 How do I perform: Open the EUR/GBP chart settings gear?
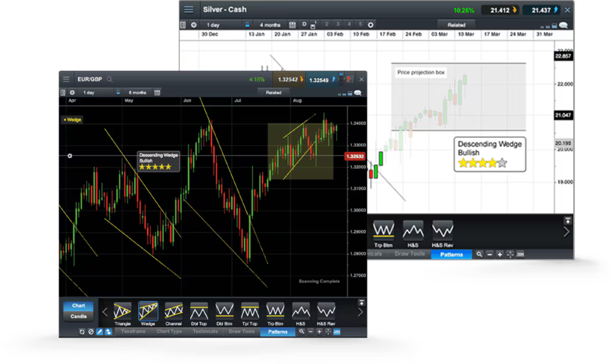(x=72, y=93)
